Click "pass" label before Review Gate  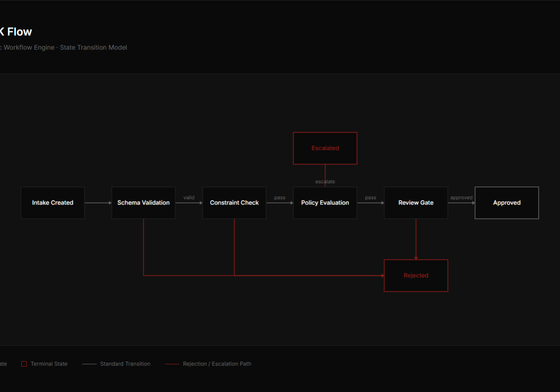370,197
